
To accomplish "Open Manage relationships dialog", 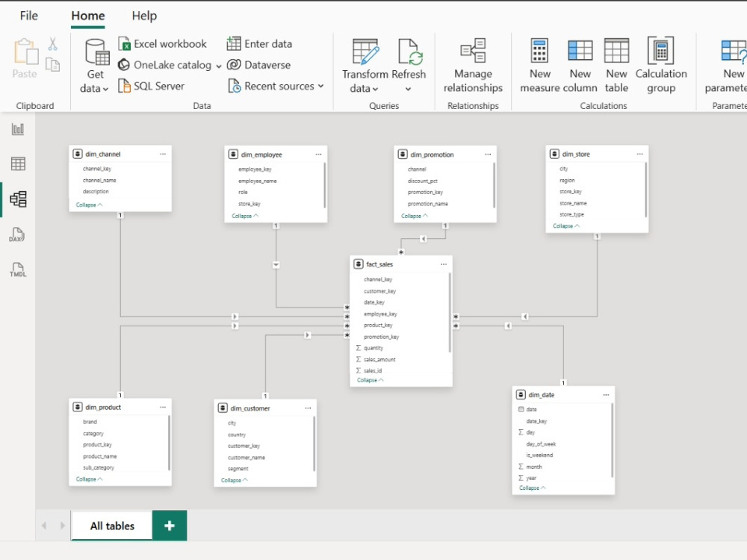I will 473,66.
